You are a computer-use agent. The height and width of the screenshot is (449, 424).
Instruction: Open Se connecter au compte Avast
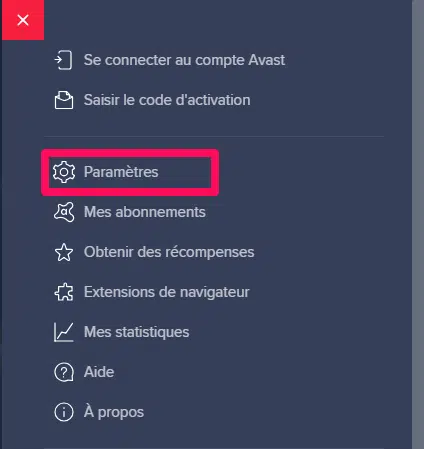(x=184, y=60)
